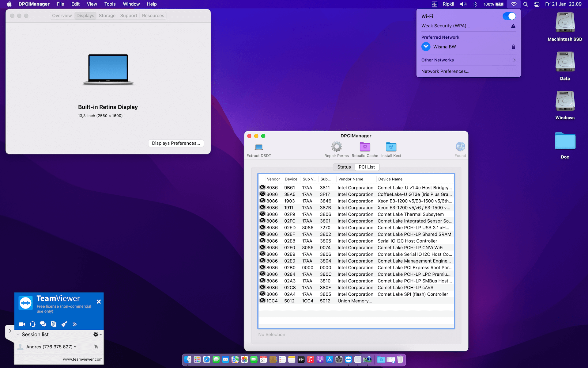Switch to the Status tab
Image resolution: width=588 pixels, height=368 pixels.
[x=344, y=167]
